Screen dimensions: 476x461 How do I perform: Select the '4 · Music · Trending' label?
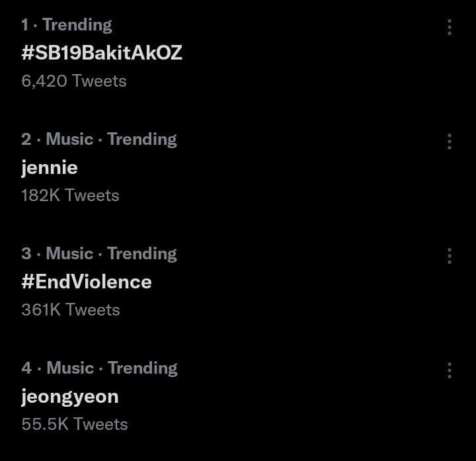[x=99, y=368]
